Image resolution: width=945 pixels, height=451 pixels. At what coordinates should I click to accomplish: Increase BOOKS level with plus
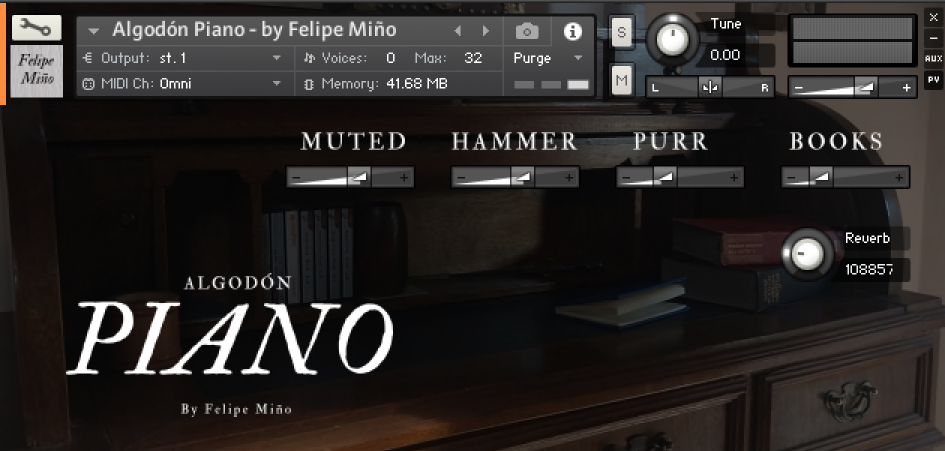(x=899, y=178)
